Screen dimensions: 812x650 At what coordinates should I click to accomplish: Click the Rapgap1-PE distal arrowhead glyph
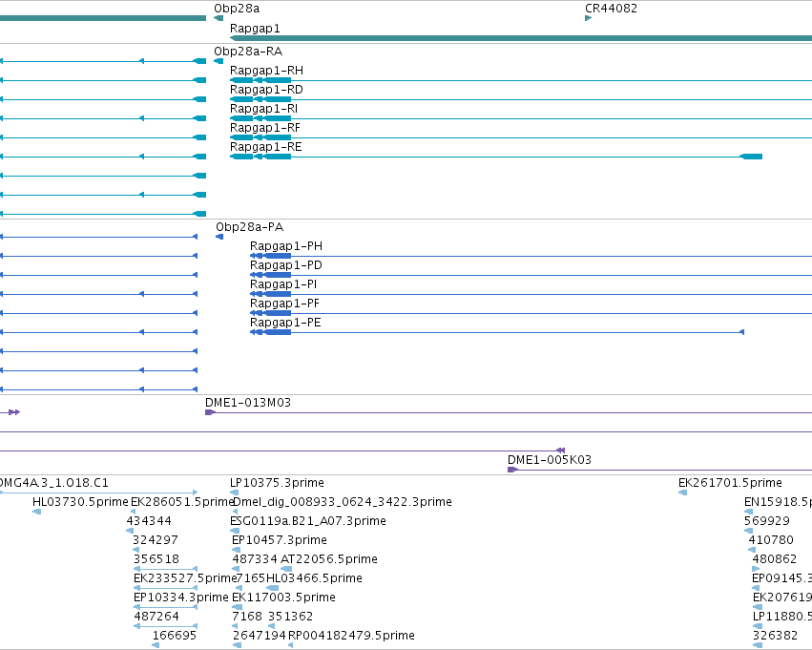(x=741, y=332)
